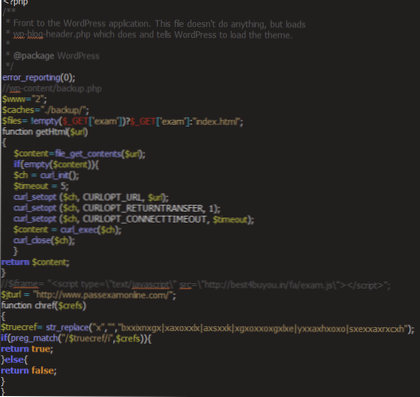The height and width of the screenshot is (397, 420).
Task: Click the error_reporting(0); line
Action: 39,77
